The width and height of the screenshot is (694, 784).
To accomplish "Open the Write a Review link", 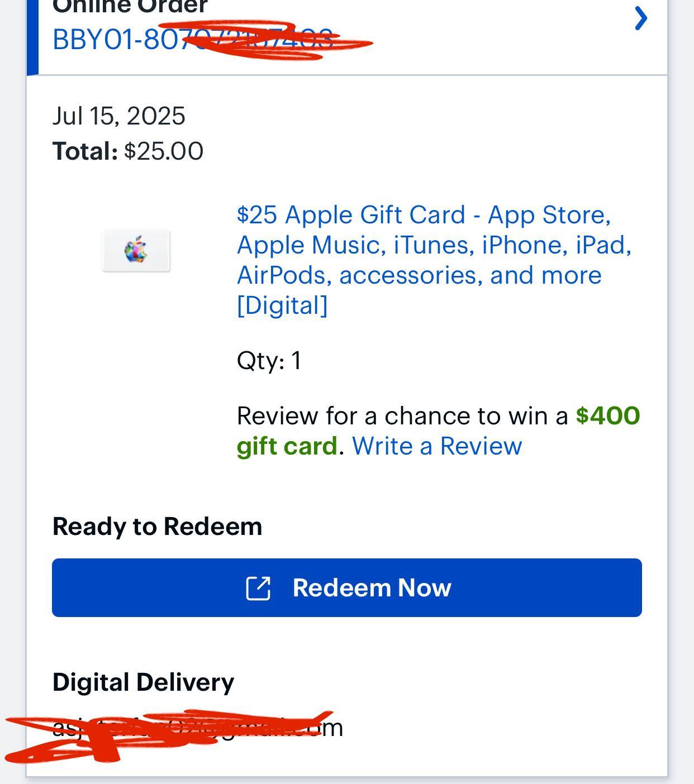I will [x=438, y=446].
